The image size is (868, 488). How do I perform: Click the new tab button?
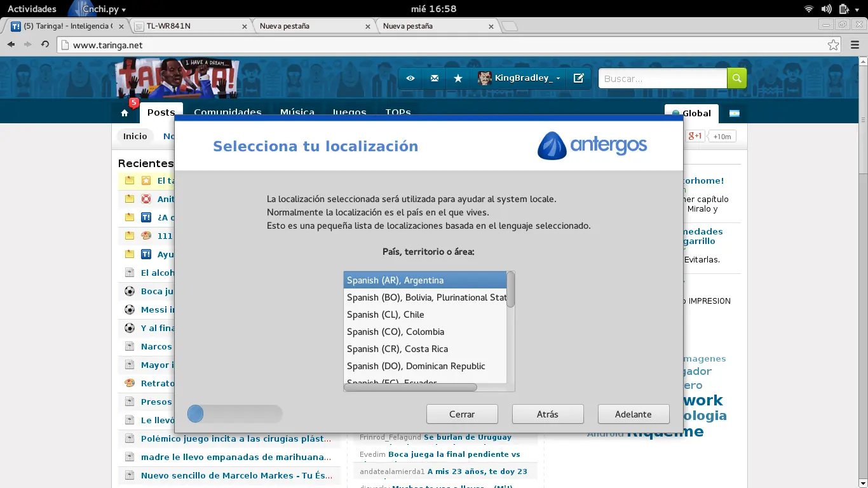[x=509, y=26]
